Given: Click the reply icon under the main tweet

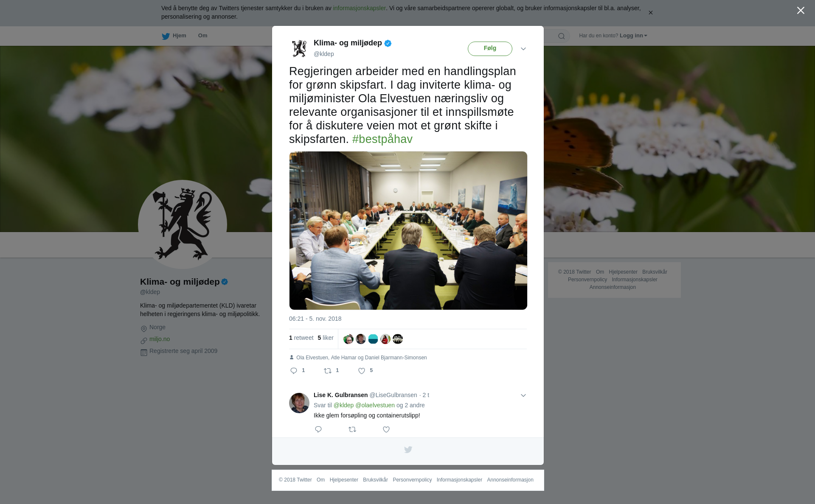Looking at the screenshot, I should (294, 371).
